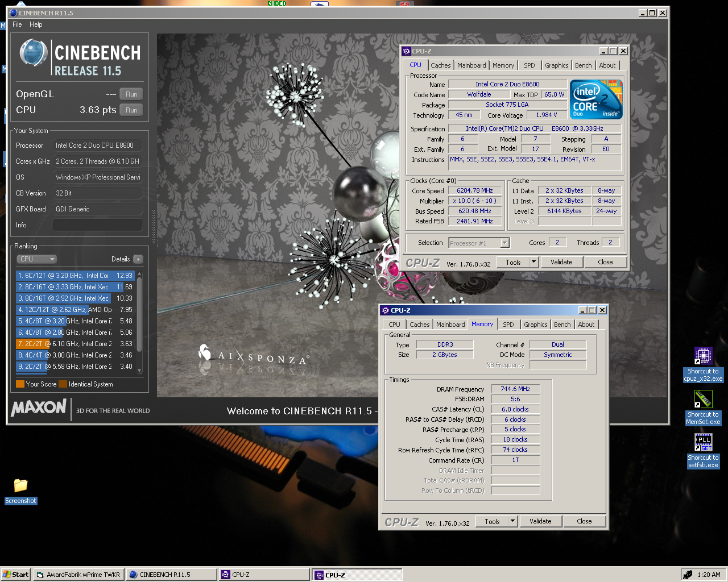This screenshot has height=582, width=728.
Task: Open the Windows Start menu
Action: tap(15, 575)
